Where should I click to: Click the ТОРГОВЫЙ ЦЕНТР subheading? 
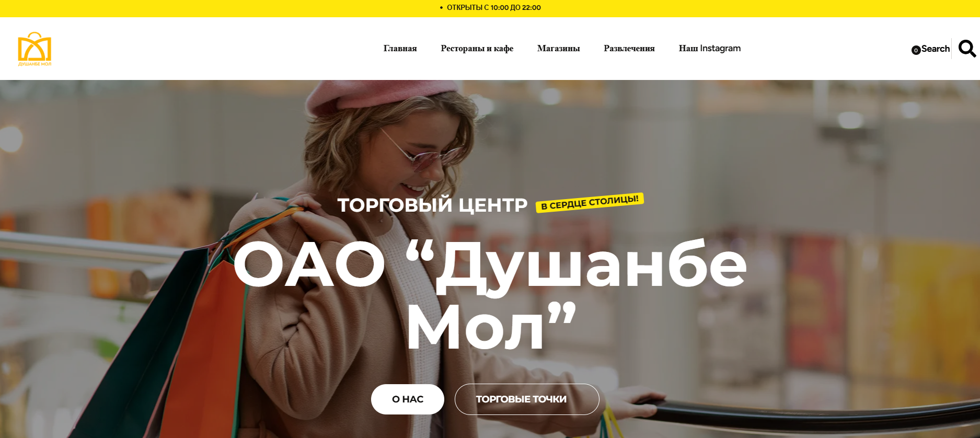[432, 205]
